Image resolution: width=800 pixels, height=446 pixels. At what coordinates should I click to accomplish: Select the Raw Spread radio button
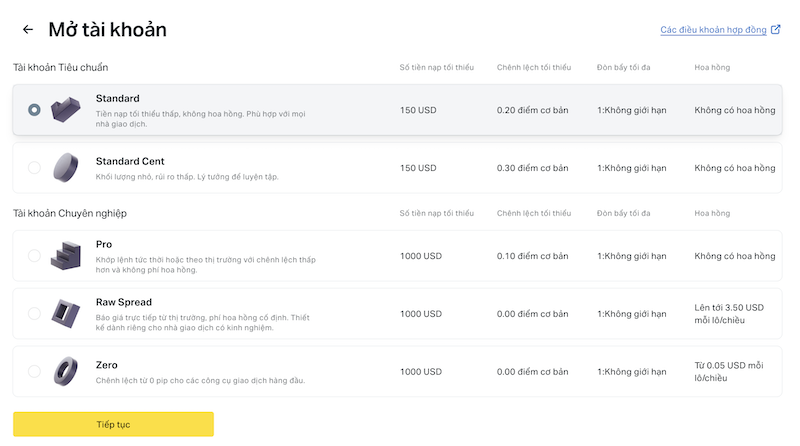[x=34, y=313]
